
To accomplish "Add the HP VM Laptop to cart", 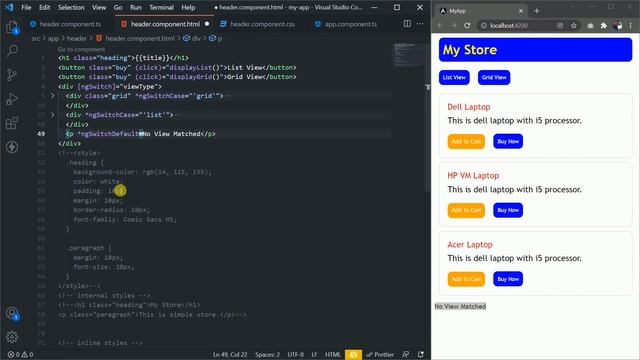I will click(466, 210).
